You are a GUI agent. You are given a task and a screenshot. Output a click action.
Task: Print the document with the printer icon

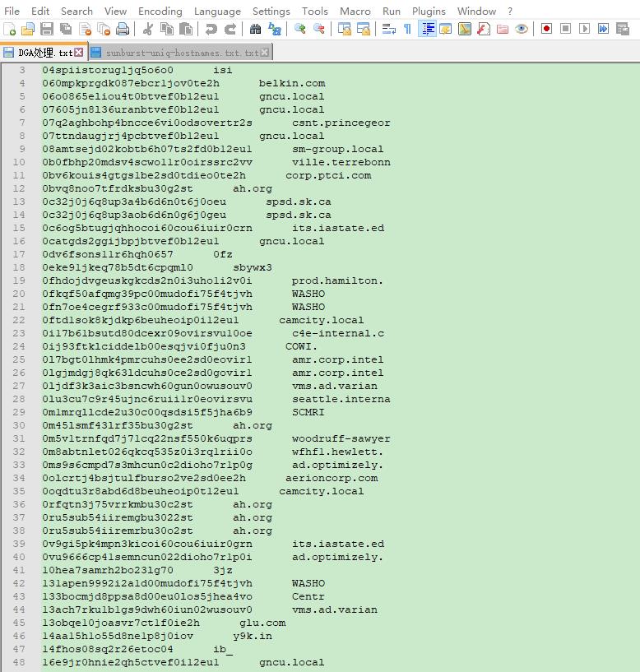pyautogui.click(x=123, y=29)
